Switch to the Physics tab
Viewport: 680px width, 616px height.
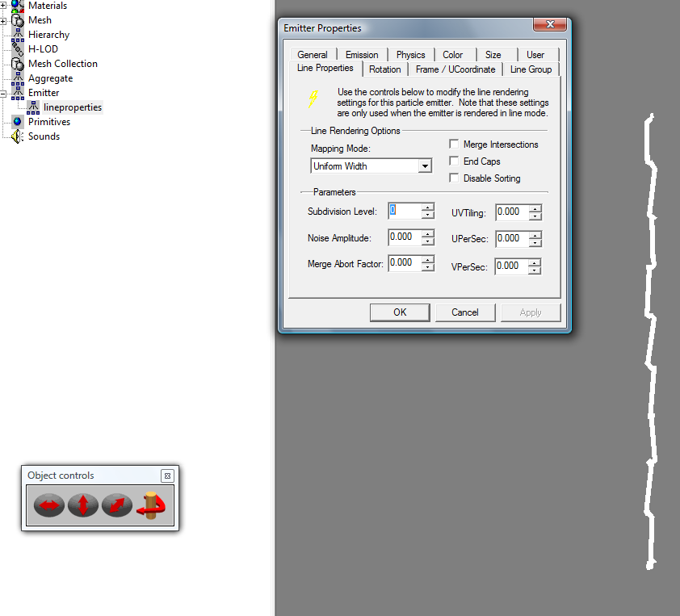click(410, 55)
